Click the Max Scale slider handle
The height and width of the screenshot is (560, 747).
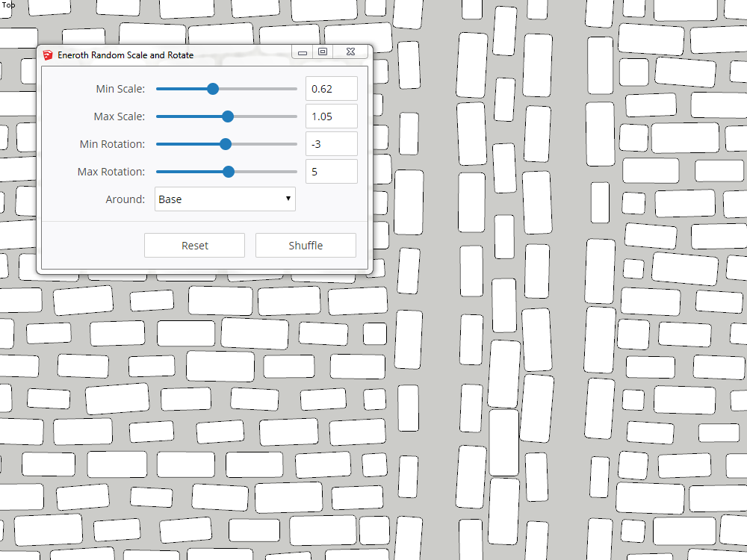tap(226, 116)
